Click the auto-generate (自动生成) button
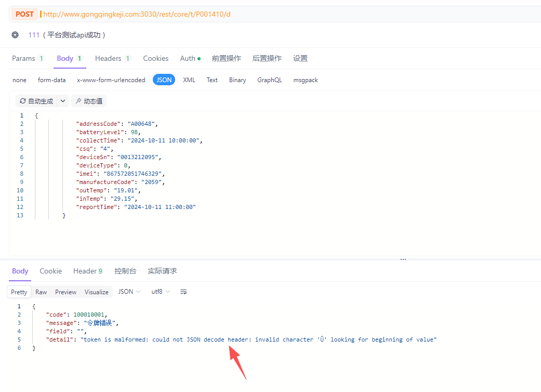This screenshot has height=392, width=541. click(36, 101)
